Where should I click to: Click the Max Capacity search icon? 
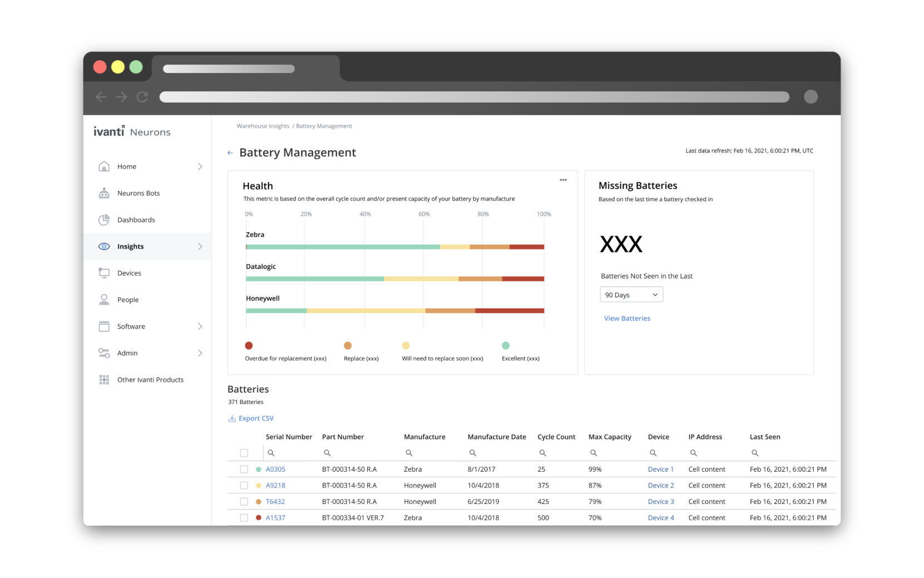[594, 453]
